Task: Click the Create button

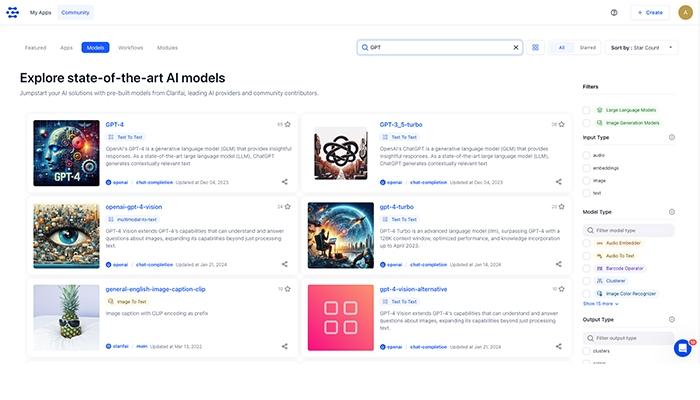Action: pos(650,12)
